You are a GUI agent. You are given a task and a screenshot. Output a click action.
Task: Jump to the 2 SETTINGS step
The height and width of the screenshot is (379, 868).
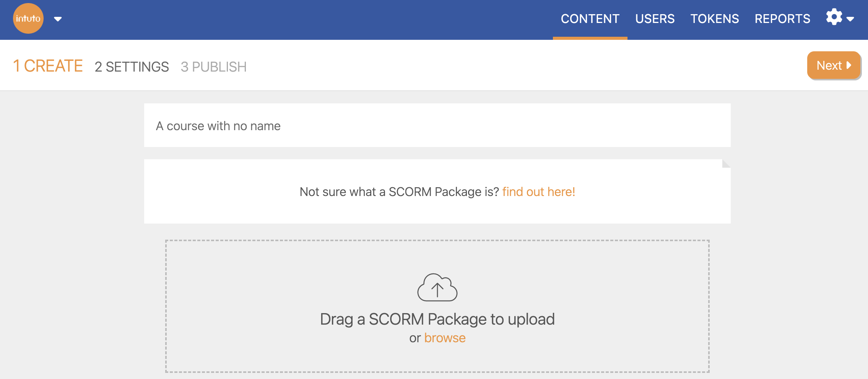tap(132, 67)
